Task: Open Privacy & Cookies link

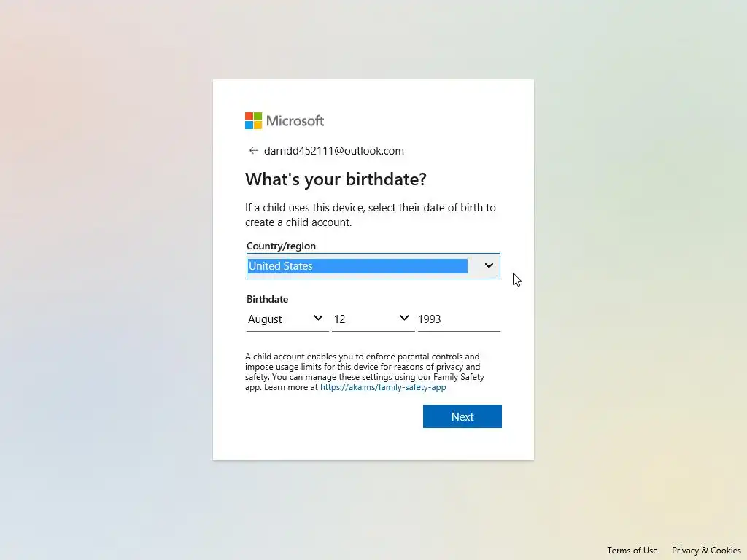Action: (x=706, y=551)
